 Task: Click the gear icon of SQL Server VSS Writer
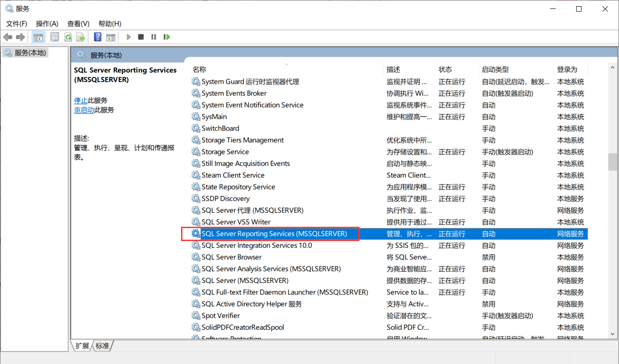pyautogui.click(x=196, y=222)
